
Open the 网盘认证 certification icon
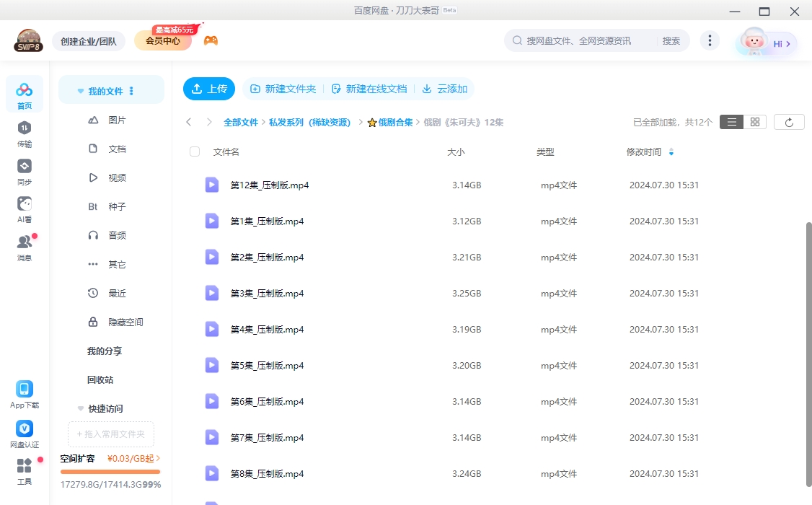(x=24, y=431)
